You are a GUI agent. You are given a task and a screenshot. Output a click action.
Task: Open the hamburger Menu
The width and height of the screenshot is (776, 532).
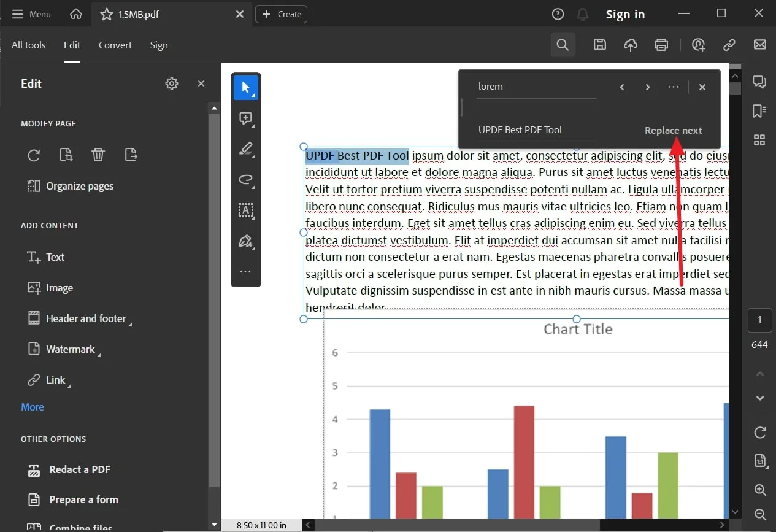point(32,14)
